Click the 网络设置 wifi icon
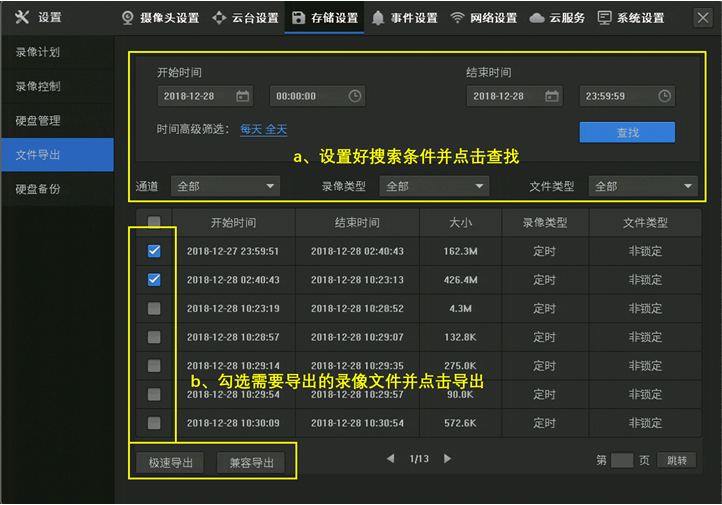722x505 pixels. click(x=457, y=18)
